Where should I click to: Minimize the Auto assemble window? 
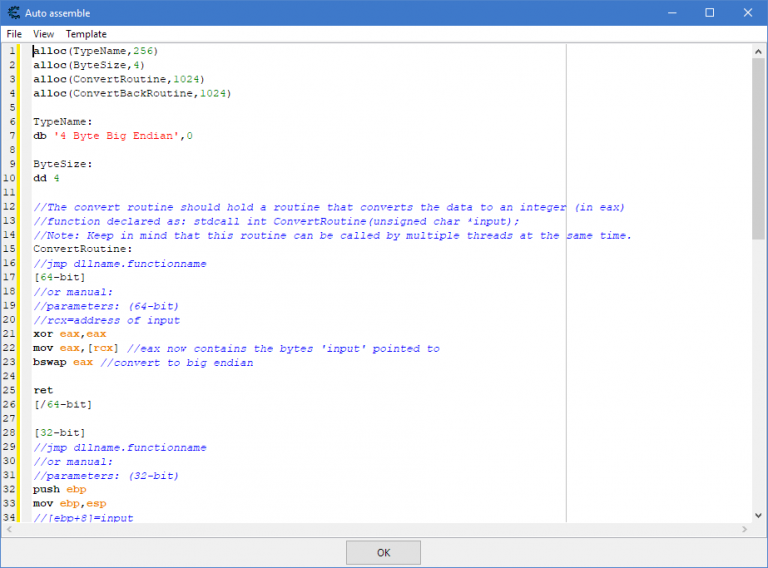pos(665,13)
